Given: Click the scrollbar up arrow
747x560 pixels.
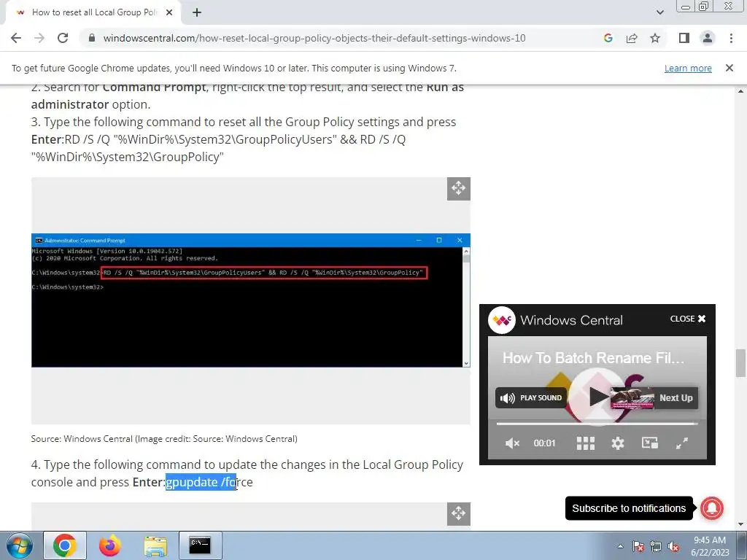Looking at the screenshot, I should coord(740,90).
